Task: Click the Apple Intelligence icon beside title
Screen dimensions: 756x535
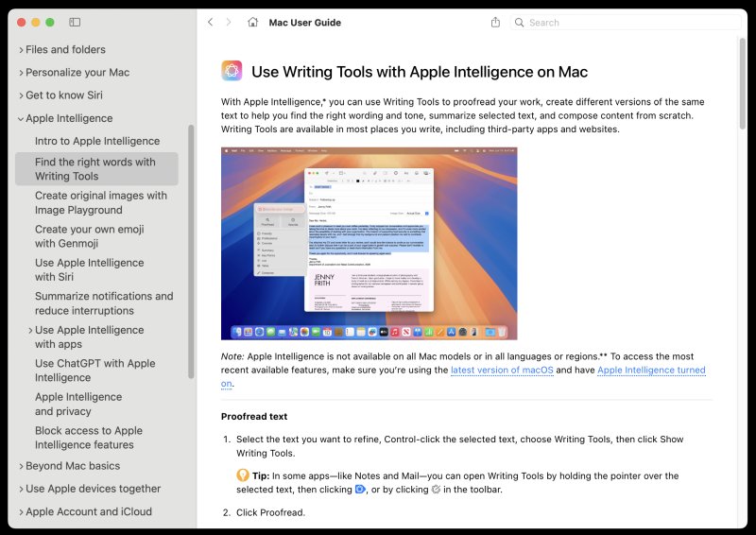Action: pos(232,71)
